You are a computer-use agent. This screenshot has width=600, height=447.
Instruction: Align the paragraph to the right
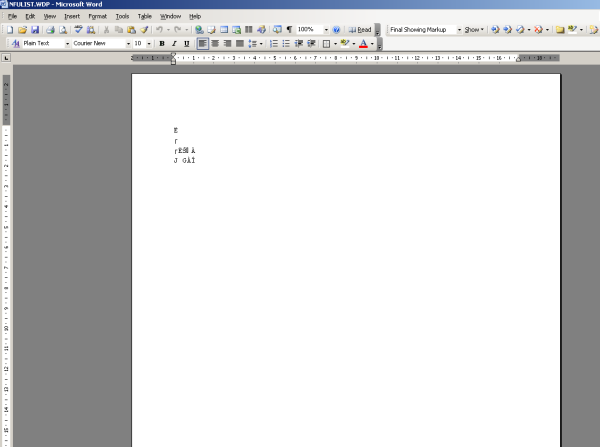pyautogui.click(x=227, y=44)
